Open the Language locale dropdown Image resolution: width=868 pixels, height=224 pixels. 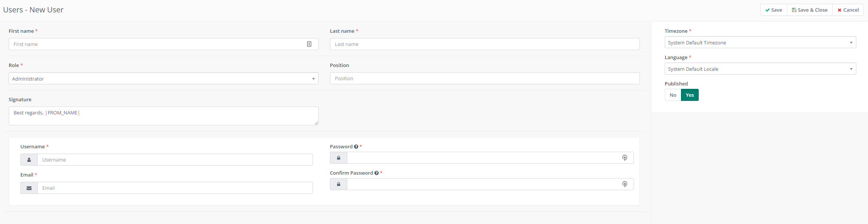760,69
